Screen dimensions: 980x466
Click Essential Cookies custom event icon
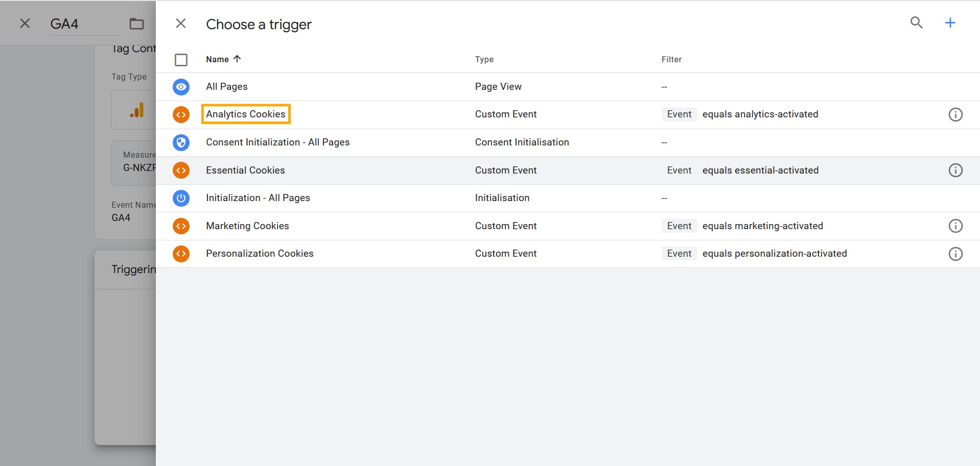click(181, 170)
